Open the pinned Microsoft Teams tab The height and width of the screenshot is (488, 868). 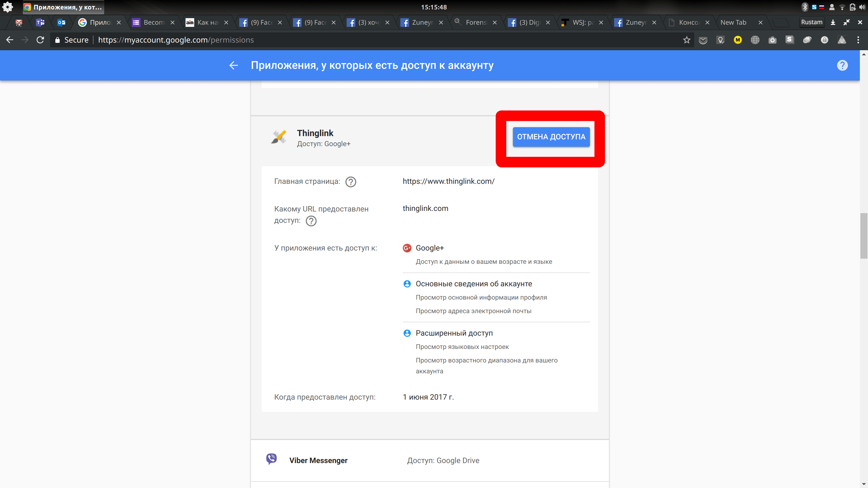click(x=40, y=23)
